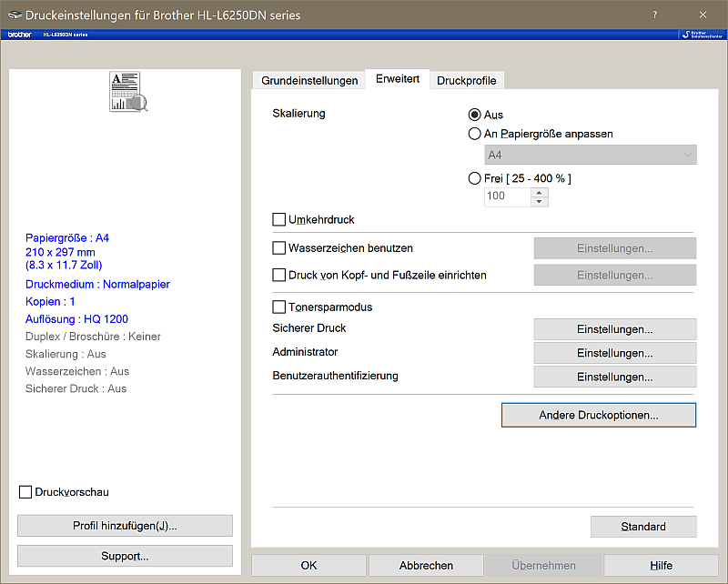Open Einstellungen for Sicherer Druck
Viewport: 728px width, 584px height.
[615, 329]
